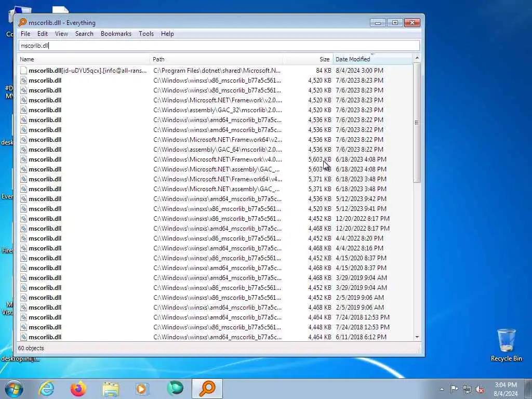The image size is (532, 399).
Task: Open the Edit menu
Action: (43, 34)
